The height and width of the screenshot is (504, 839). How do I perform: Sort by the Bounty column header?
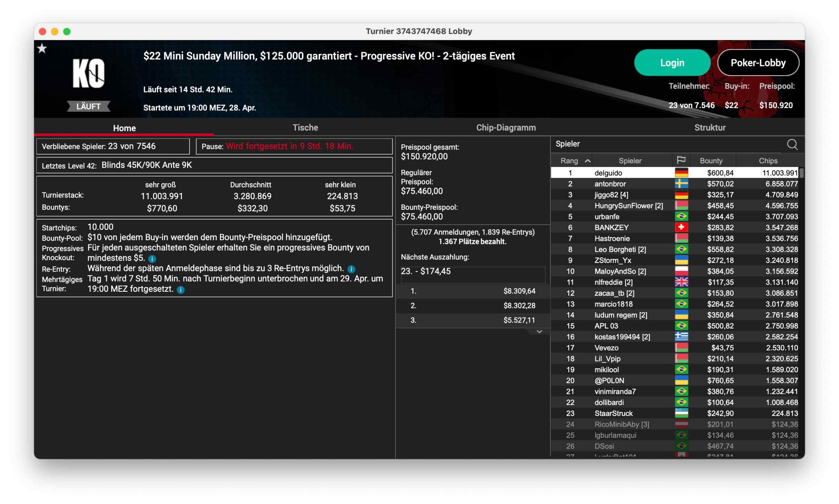[x=711, y=161]
